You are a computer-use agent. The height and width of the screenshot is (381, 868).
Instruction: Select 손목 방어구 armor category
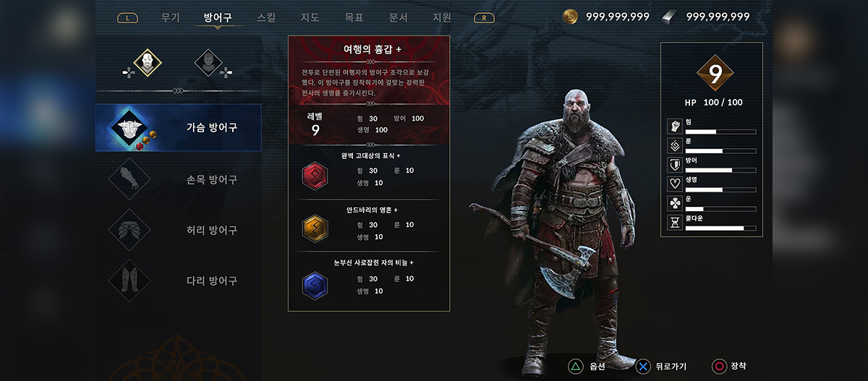[x=179, y=179]
